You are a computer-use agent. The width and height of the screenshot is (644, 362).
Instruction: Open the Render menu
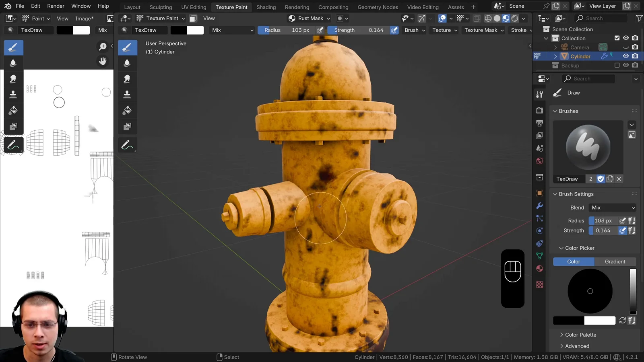tap(56, 6)
